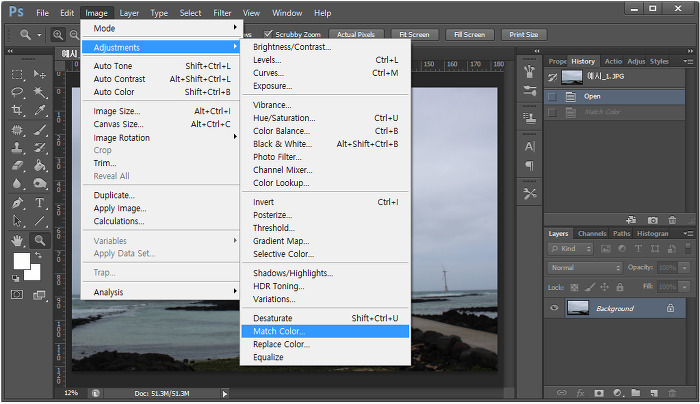Click the Fill Screen button
Viewport: 700px width, 404px height.
coord(469,34)
